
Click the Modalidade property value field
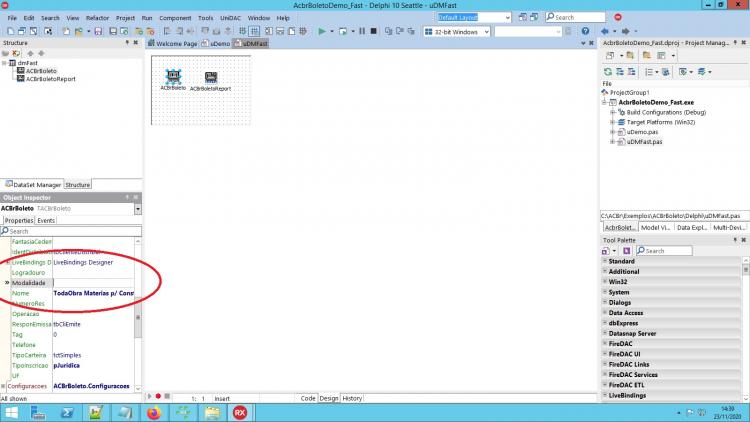(93, 283)
